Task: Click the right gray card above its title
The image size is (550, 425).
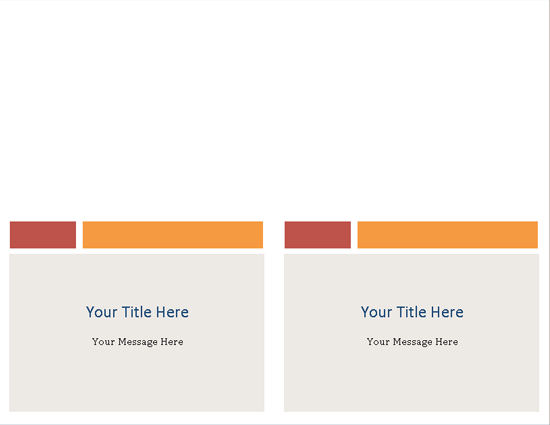Action: (411, 278)
